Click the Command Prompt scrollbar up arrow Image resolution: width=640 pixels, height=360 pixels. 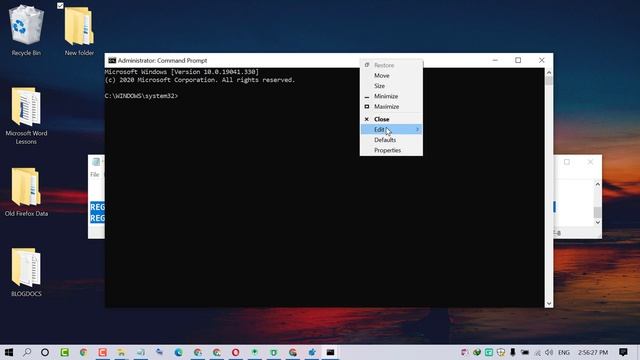[x=549, y=72]
